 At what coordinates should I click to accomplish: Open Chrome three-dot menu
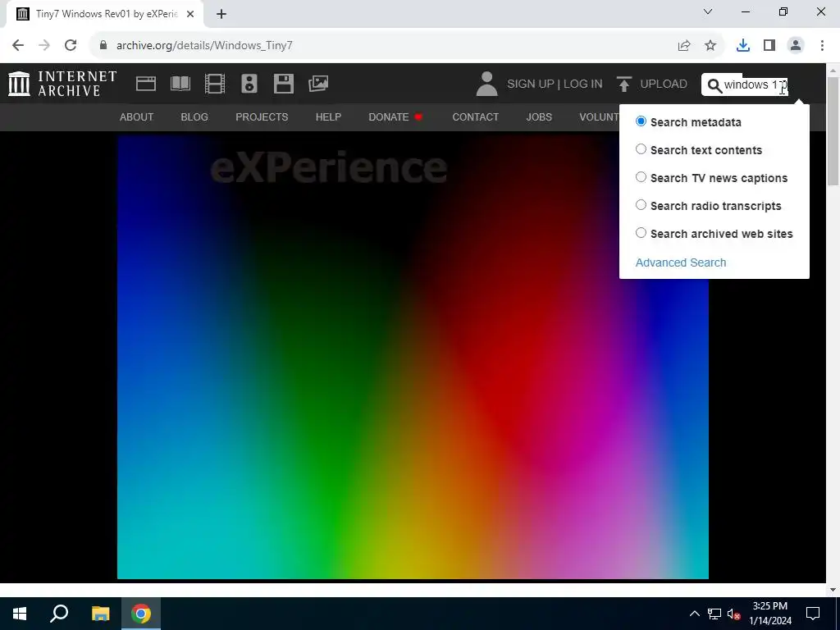click(x=822, y=46)
